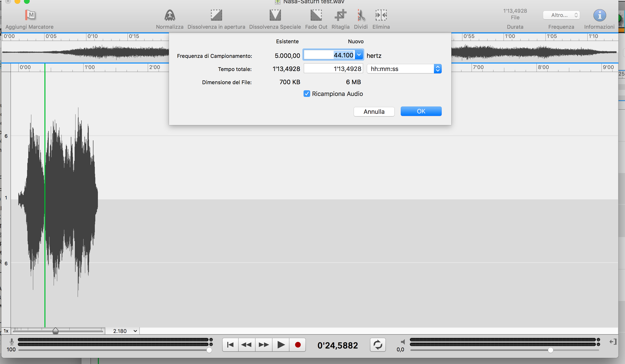The image size is (625, 364).
Task: Click the 1'00 mark on main ruler
Action: [x=89, y=67]
